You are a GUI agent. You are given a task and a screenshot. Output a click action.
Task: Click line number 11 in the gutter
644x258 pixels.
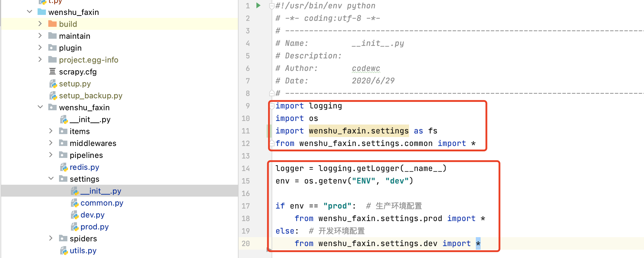(x=246, y=131)
